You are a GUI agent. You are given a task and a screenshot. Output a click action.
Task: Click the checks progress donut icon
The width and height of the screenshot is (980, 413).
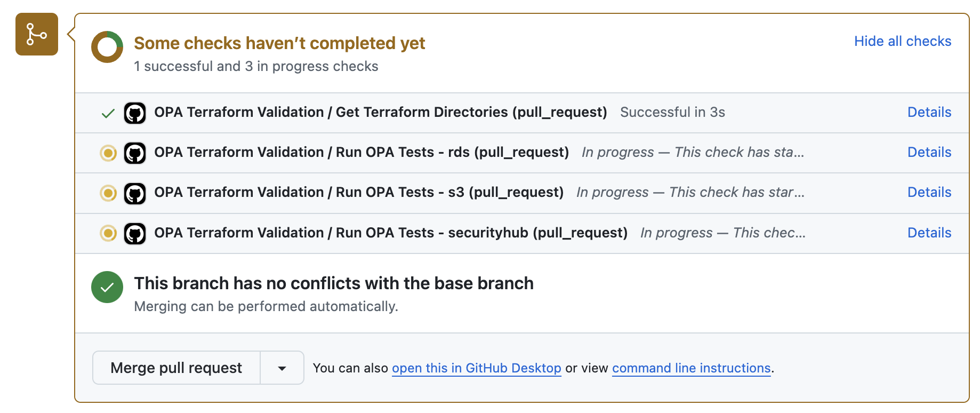(x=107, y=47)
